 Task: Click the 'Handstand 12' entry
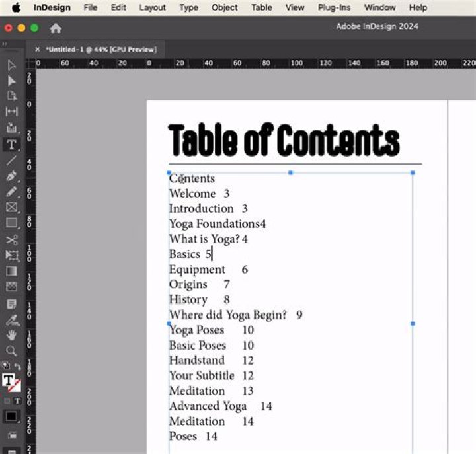[212, 361]
